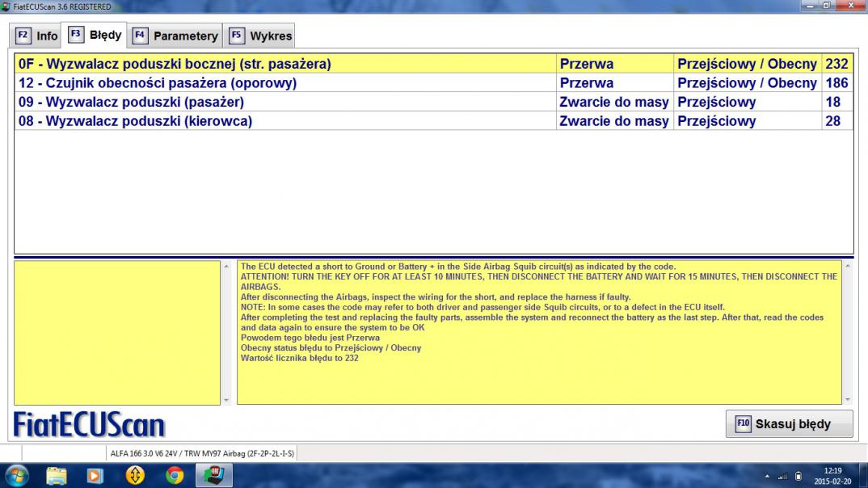Click status Przejściowy of error 09

(747, 102)
